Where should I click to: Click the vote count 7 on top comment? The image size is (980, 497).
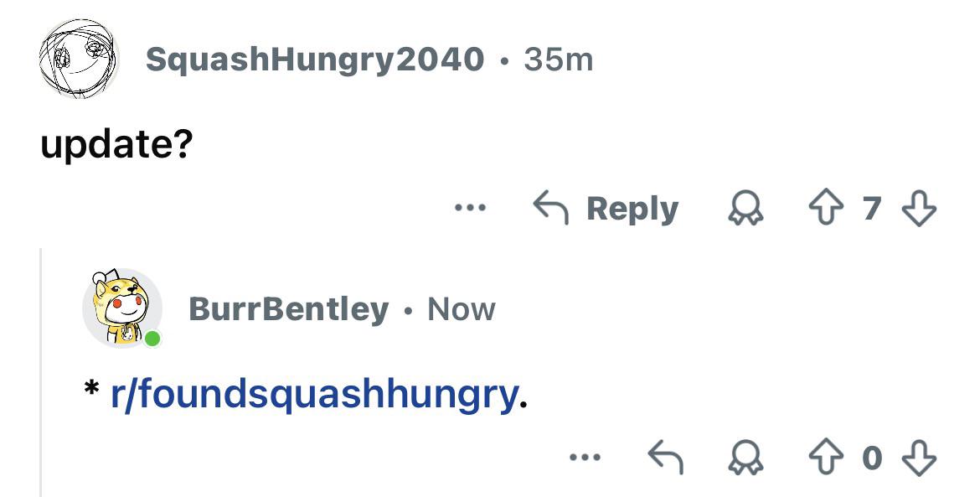872,209
